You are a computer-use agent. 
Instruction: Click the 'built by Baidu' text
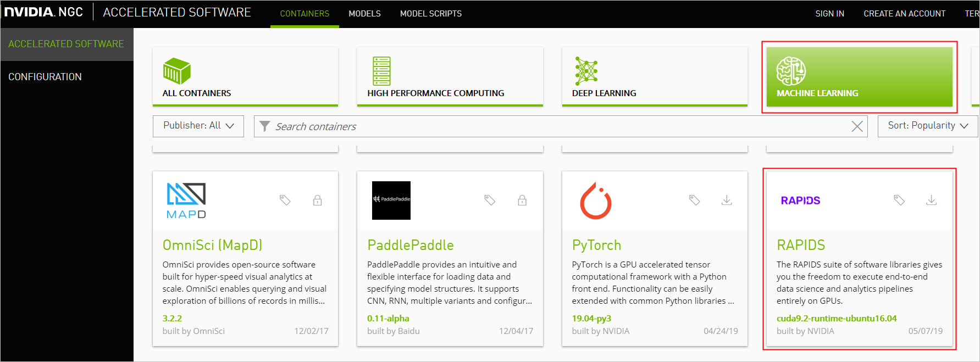coord(394,331)
